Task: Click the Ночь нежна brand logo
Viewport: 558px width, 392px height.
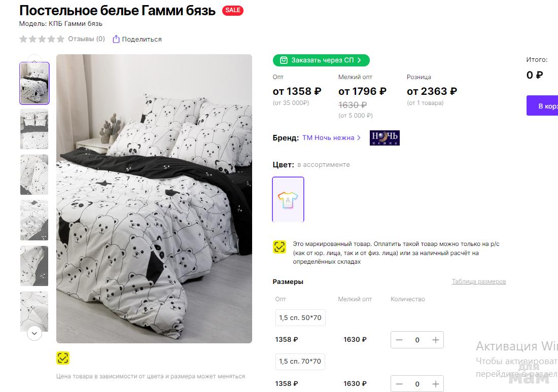Action: click(385, 138)
